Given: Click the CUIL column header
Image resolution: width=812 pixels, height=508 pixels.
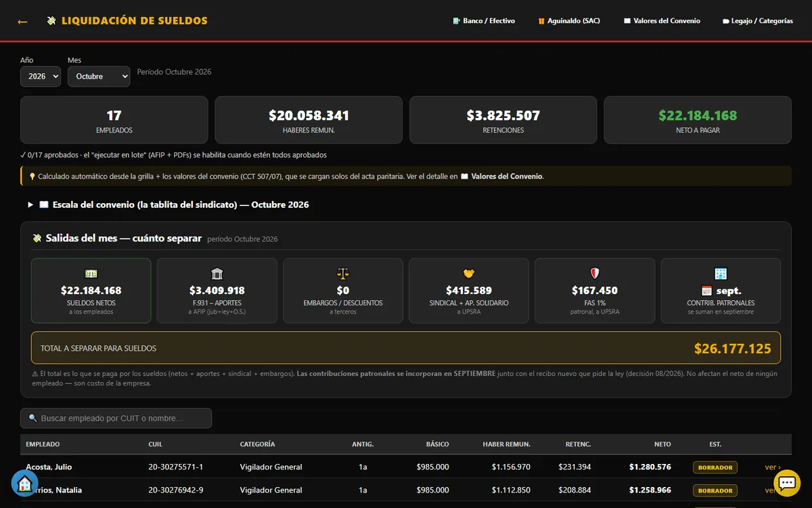Looking at the screenshot, I should (x=156, y=444).
